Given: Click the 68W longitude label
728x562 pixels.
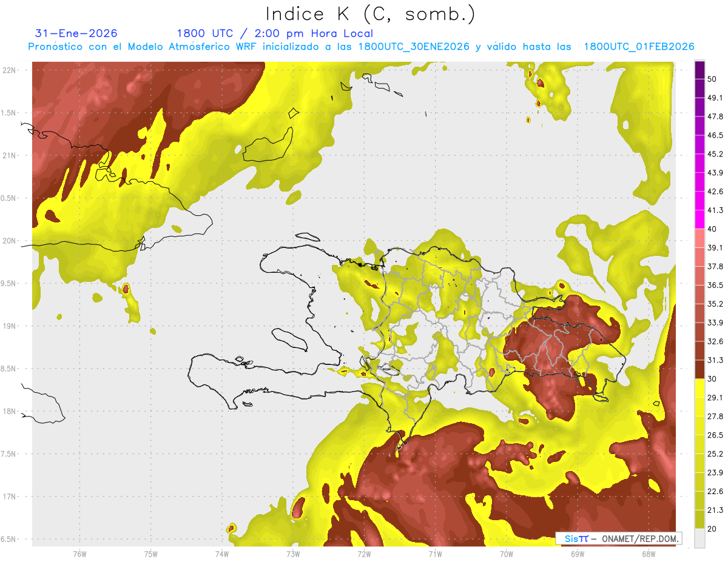Looking at the screenshot, I should 649,554.
